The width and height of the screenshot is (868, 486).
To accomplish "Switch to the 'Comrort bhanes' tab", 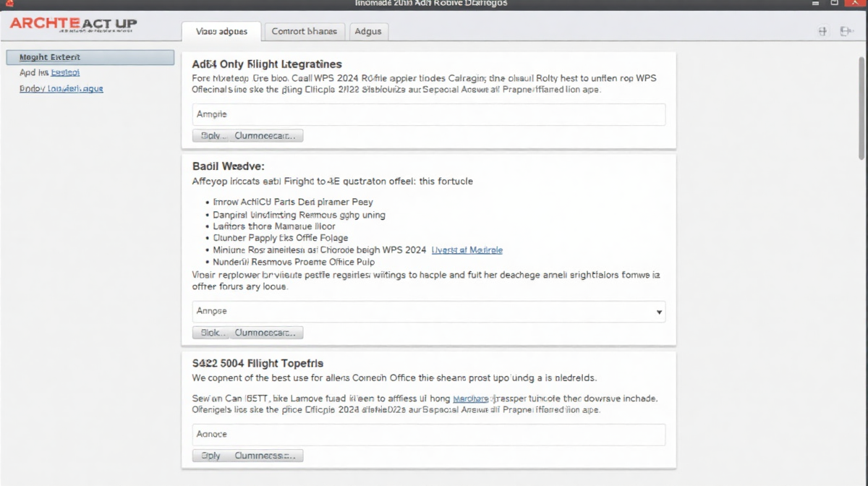I will (304, 31).
